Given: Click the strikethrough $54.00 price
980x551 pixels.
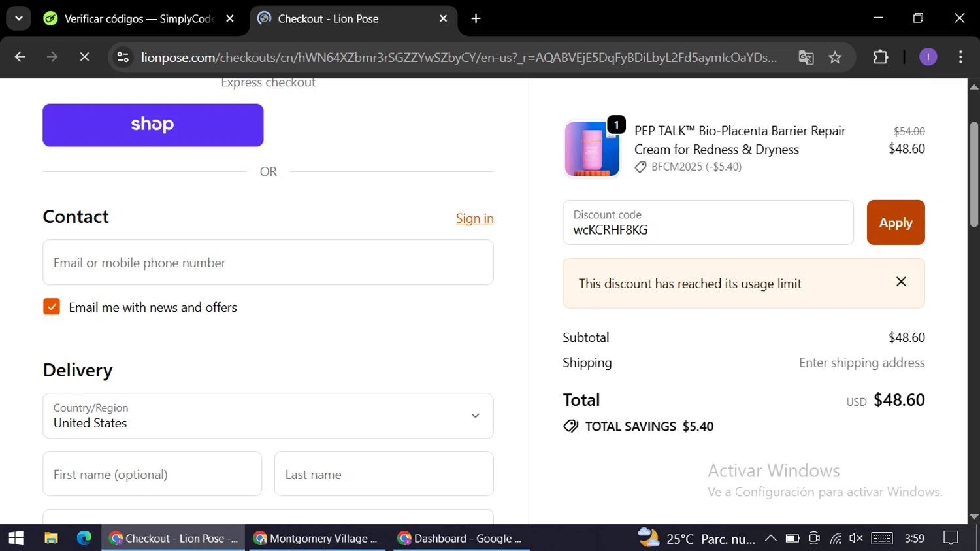Looking at the screenshot, I should [909, 131].
